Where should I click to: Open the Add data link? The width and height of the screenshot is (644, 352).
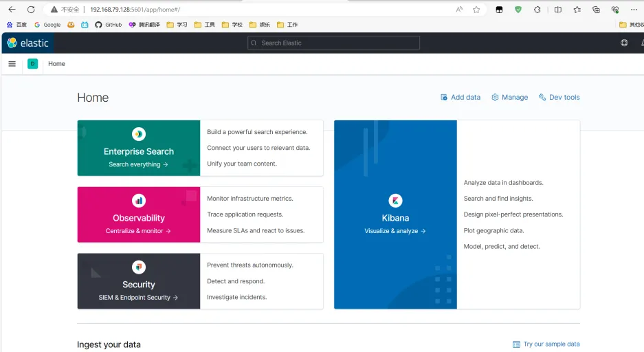(x=460, y=98)
